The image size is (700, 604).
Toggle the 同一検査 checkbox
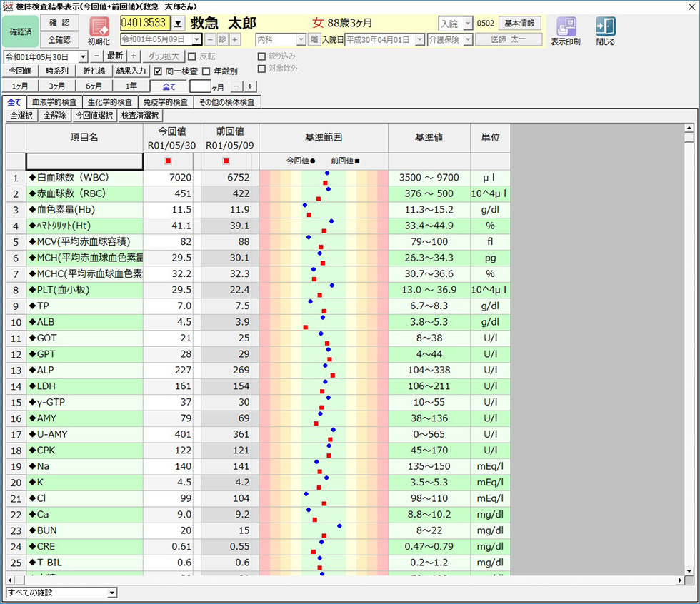158,71
